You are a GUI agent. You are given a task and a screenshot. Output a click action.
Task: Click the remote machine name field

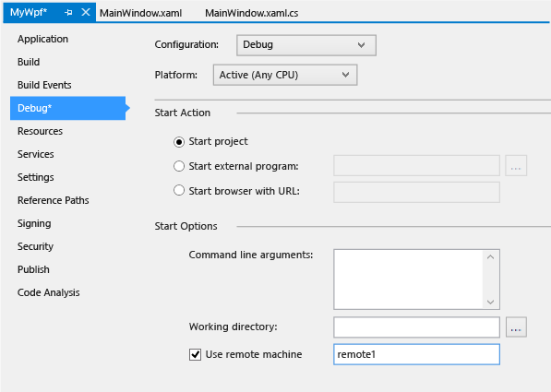(416, 354)
